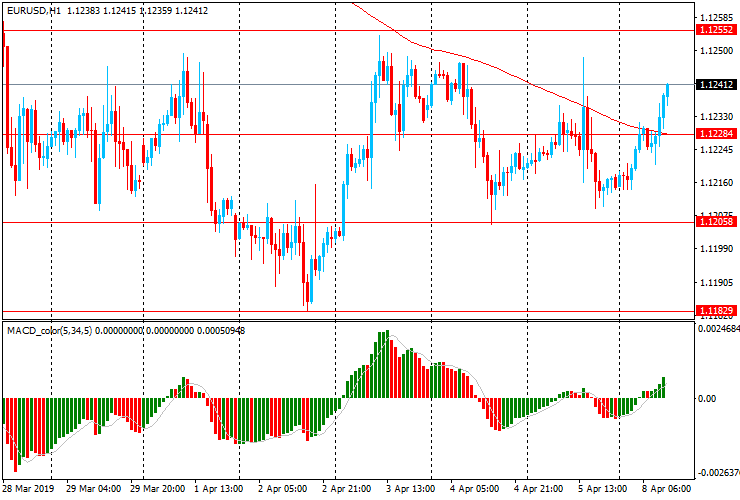Click the tallest green MACD histogram bar
Image resolution: width=740 pixels, height=500 pixels.
coord(387,364)
